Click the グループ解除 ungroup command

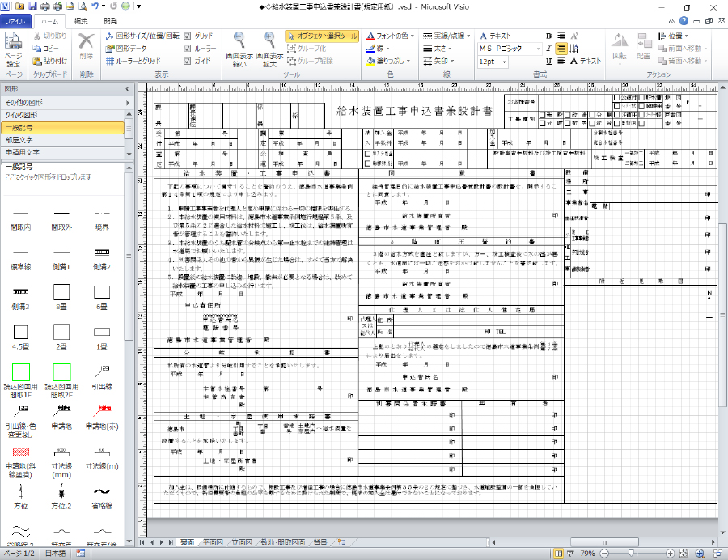point(310,61)
